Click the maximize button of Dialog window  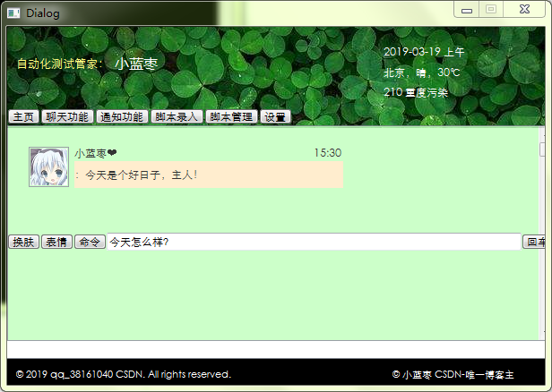coord(491,10)
